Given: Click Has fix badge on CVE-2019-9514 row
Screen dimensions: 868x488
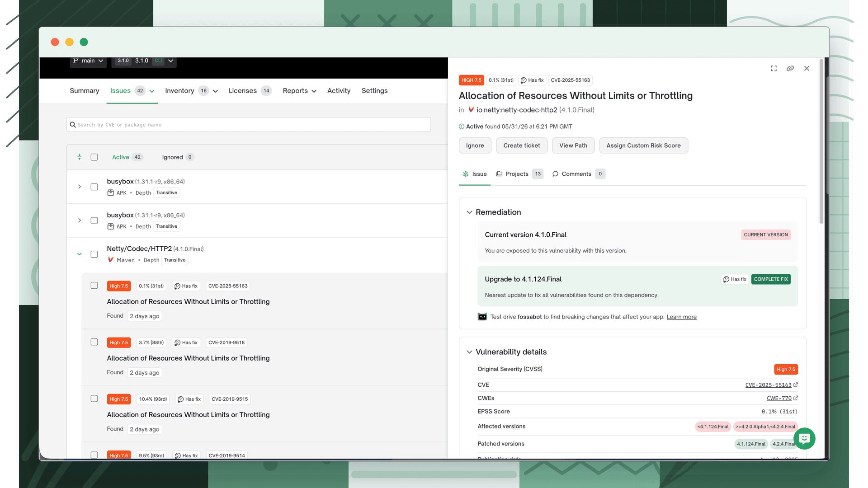Looking at the screenshot, I should (x=186, y=455).
